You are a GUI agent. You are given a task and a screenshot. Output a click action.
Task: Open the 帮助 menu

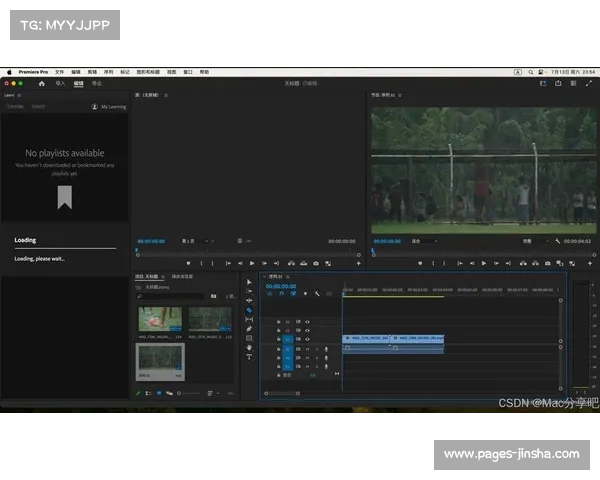click(204, 72)
